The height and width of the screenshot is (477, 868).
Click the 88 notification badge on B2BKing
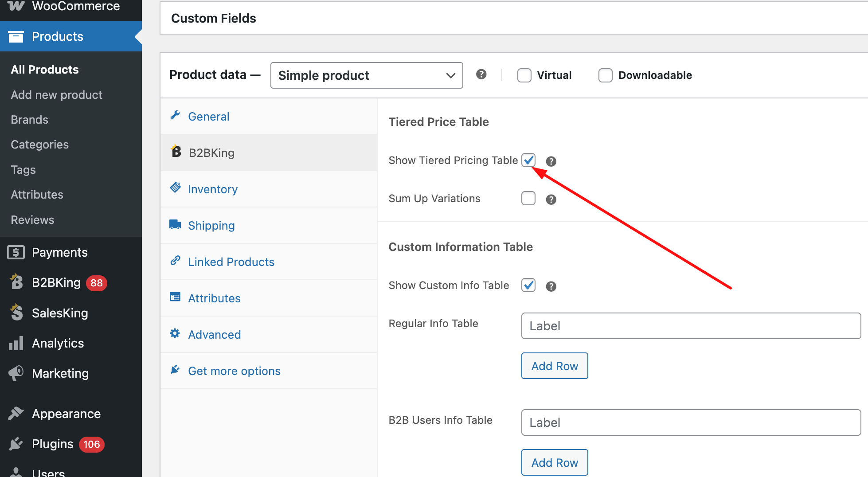click(x=97, y=283)
